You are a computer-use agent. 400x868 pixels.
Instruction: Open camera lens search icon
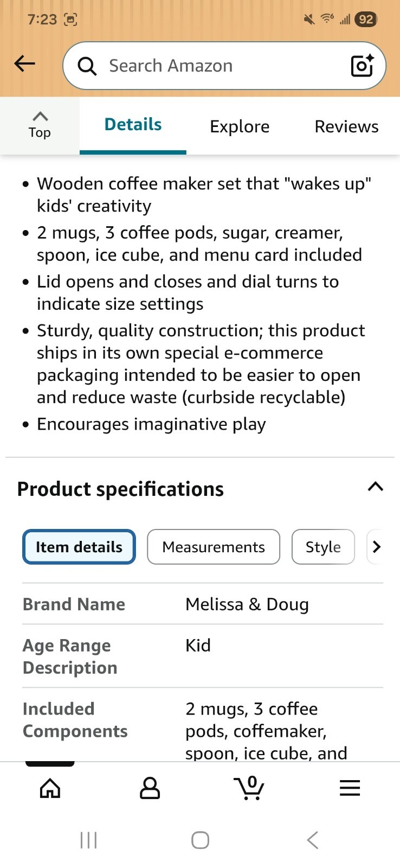[x=362, y=66]
